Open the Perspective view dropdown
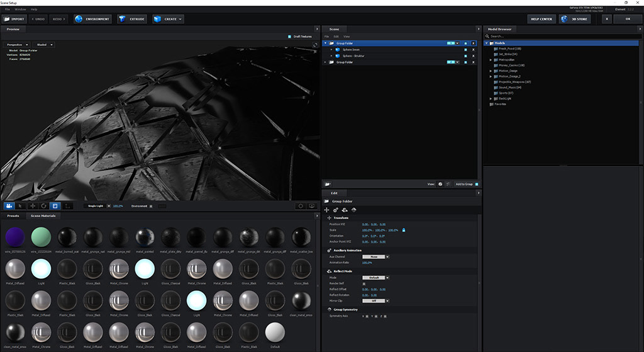Viewport: 644px width, 352px height. tap(16, 45)
